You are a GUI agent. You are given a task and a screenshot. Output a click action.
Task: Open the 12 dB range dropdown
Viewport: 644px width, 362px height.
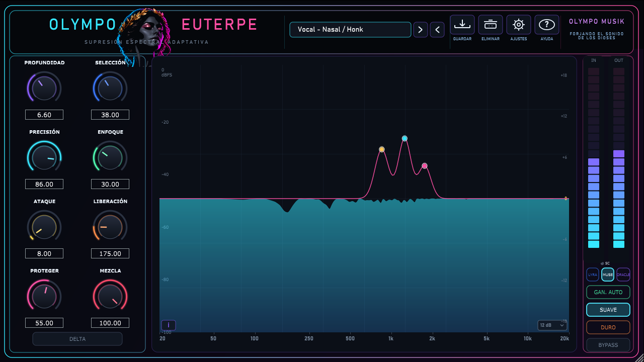(x=552, y=325)
